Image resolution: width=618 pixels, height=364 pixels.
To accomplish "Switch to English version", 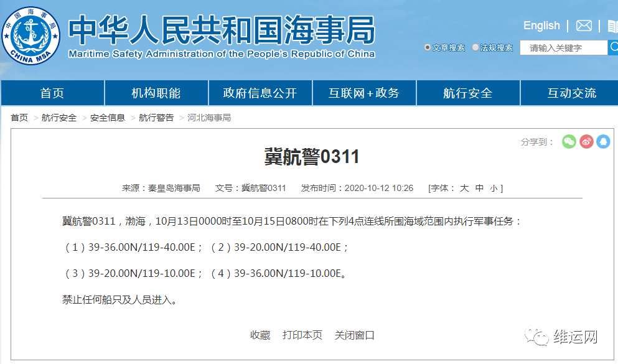I will (x=541, y=26).
